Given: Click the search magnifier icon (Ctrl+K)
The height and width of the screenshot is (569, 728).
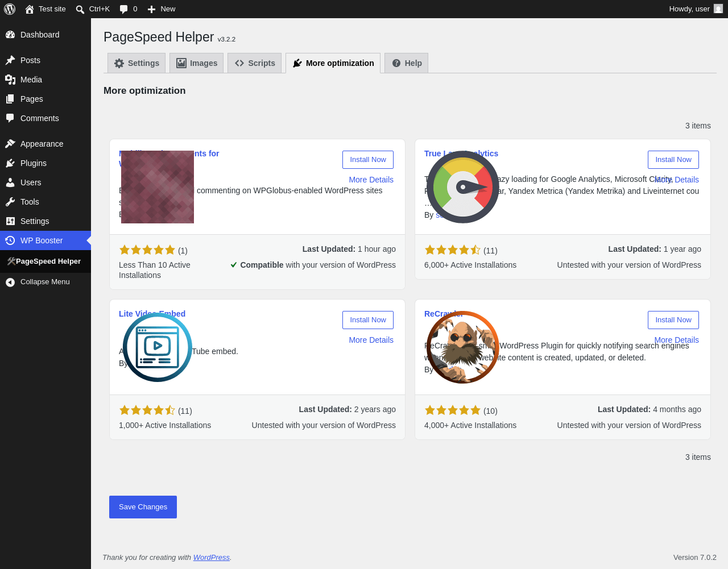Looking at the screenshot, I should 80,9.
